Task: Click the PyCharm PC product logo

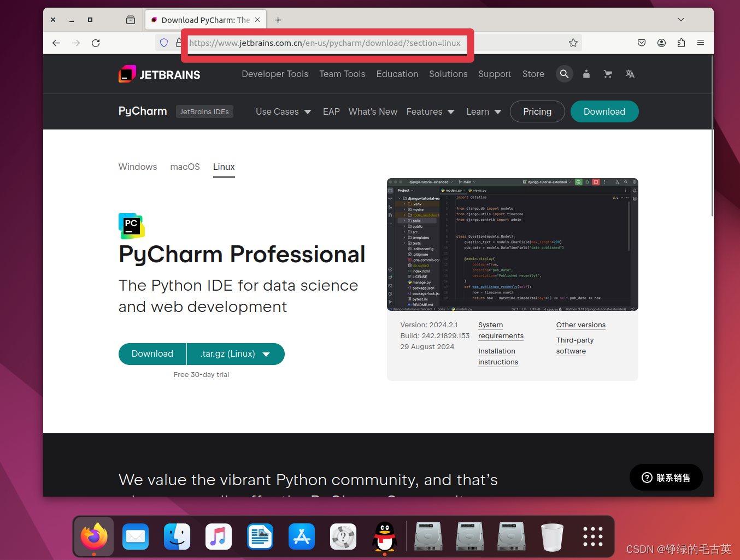Action: click(x=132, y=226)
